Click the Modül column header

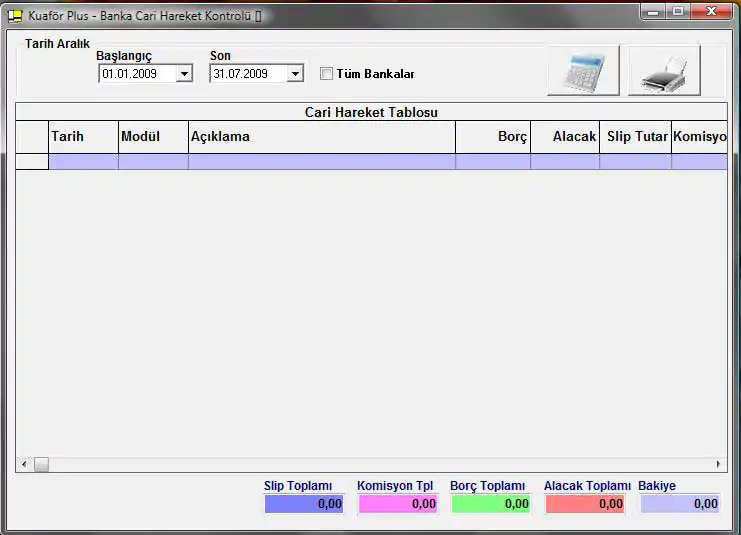[x=153, y=137]
